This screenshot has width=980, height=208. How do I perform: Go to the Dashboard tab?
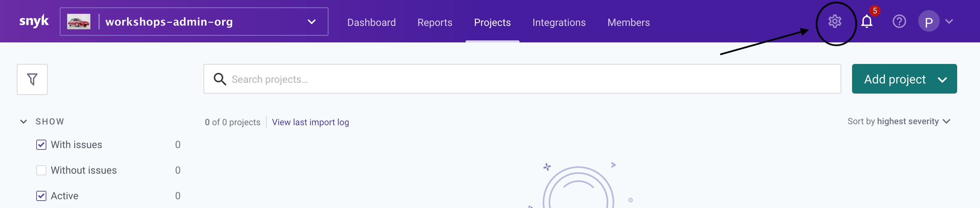(371, 23)
